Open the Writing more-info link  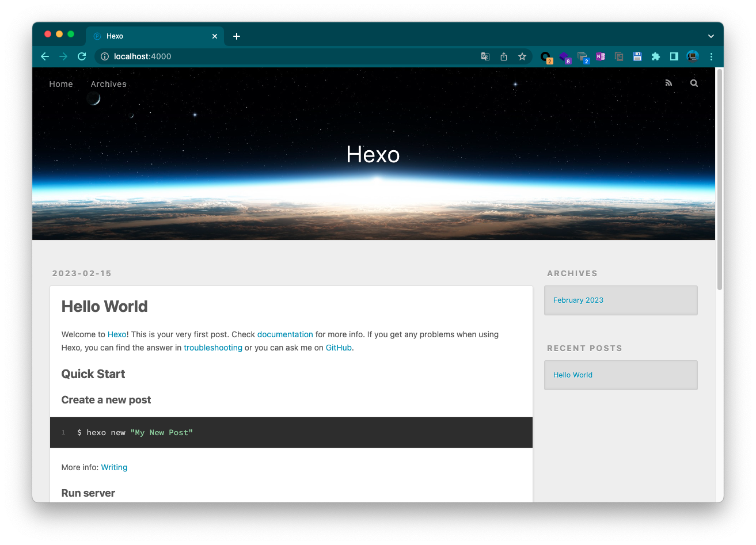[114, 467]
